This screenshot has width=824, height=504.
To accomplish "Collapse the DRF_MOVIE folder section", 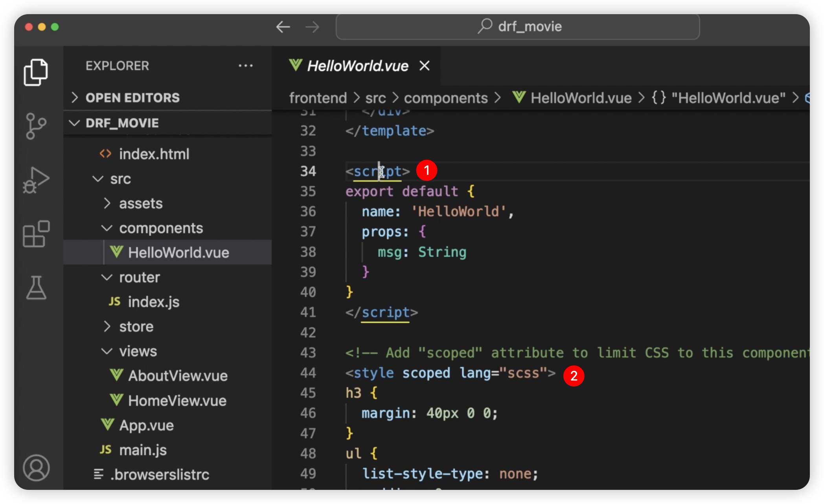I will [x=167, y=123].
